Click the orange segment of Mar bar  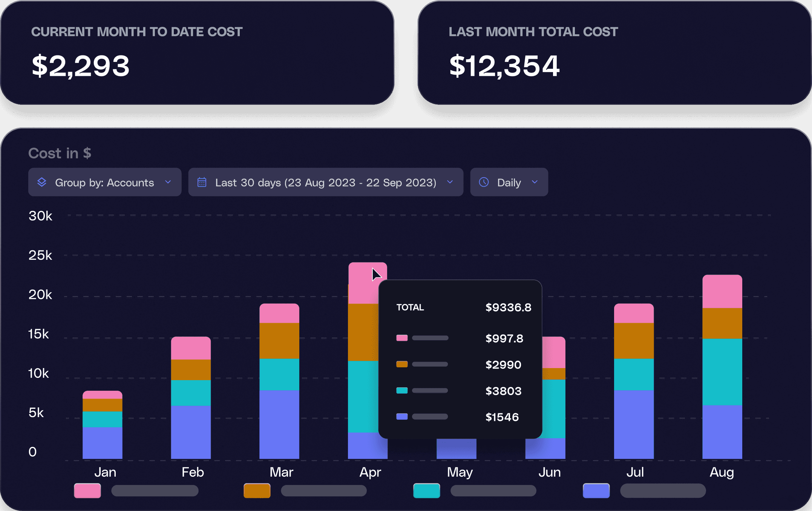279,341
